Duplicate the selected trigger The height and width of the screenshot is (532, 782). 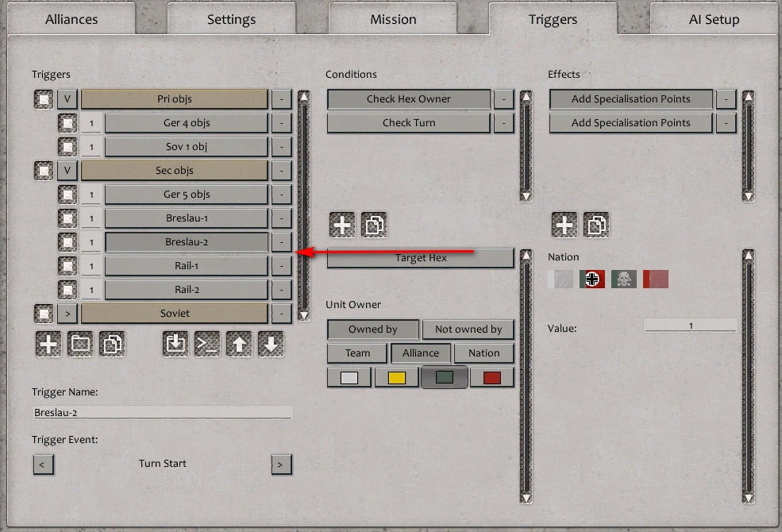111,345
